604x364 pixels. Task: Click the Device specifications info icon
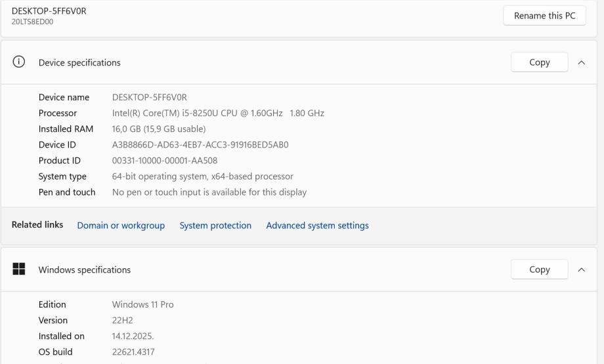click(19, 62)
